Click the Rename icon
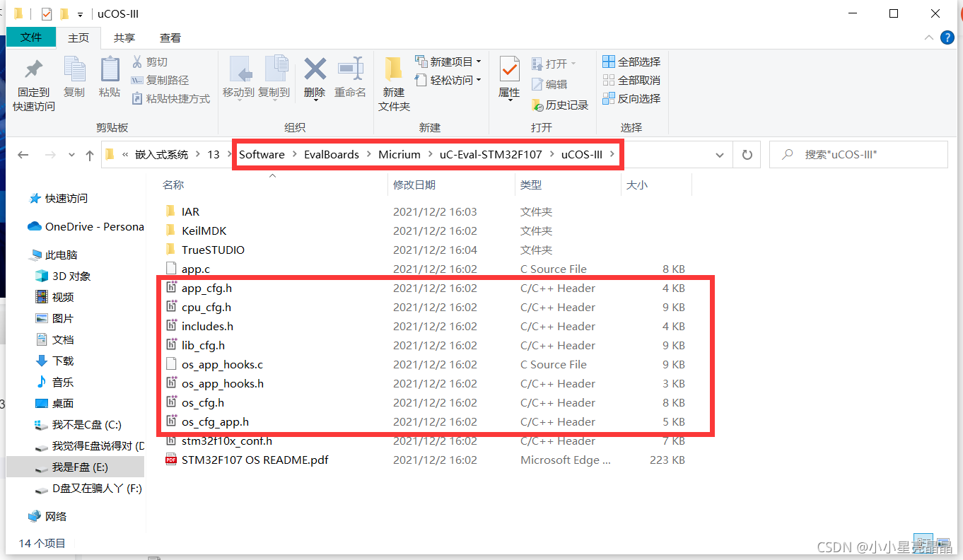The height and width of the screenshot is (560, 963). tap(350, 69)
